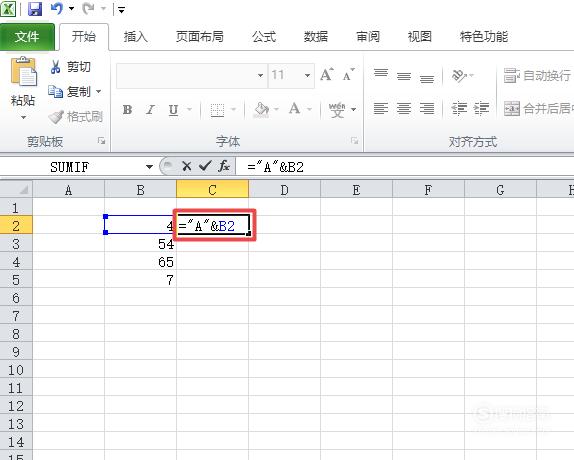Toggle Bold formatting
The image size is (574, 460).
click(127, 109)
